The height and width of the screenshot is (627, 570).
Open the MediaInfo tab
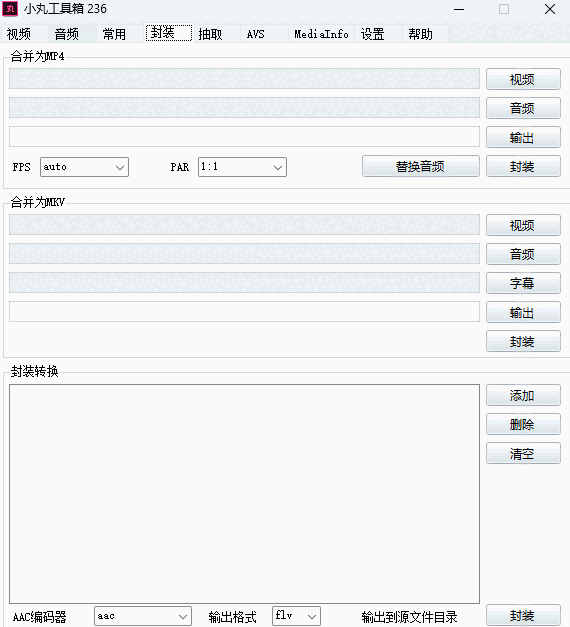pyautogui.click(x=321, y=34)
